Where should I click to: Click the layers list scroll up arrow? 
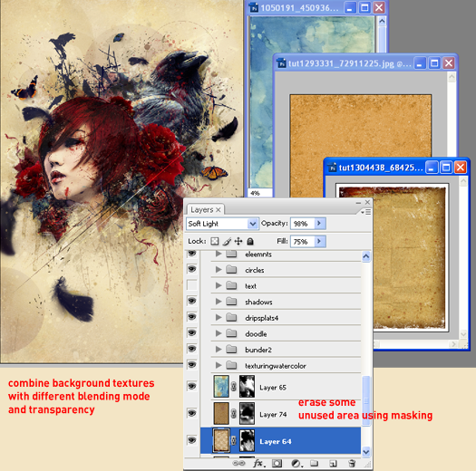click(x=366, y=256)
